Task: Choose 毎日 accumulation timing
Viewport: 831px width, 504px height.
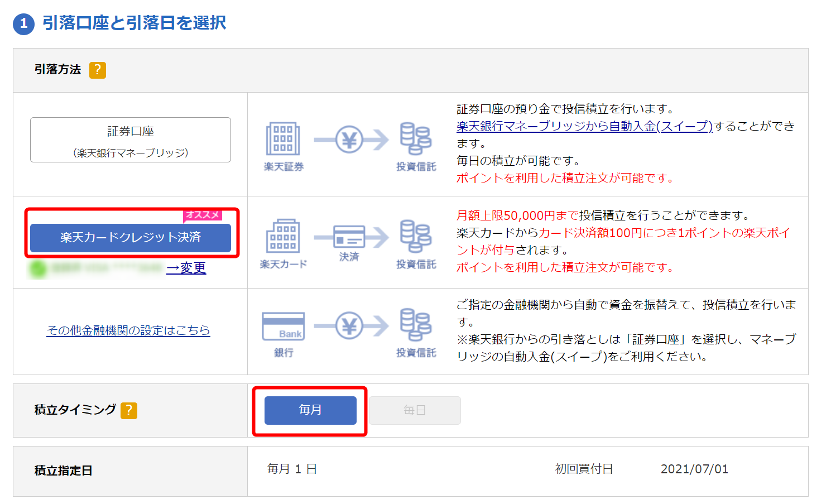Action: [x=415, y=410]
